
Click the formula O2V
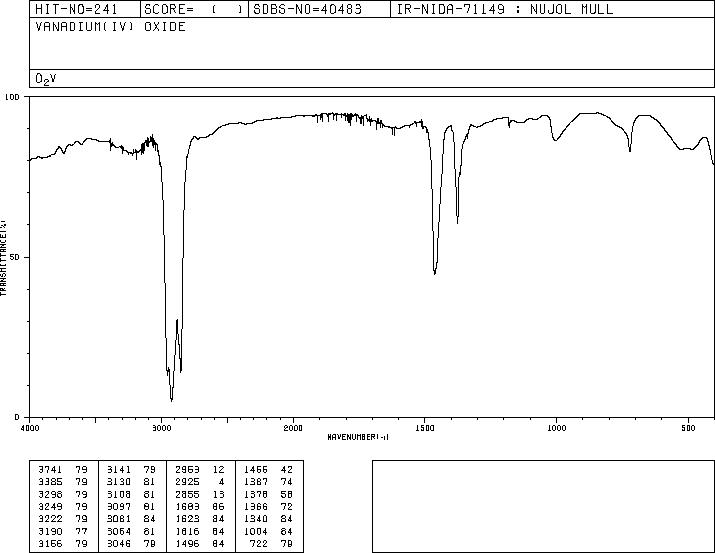[46, 79]
